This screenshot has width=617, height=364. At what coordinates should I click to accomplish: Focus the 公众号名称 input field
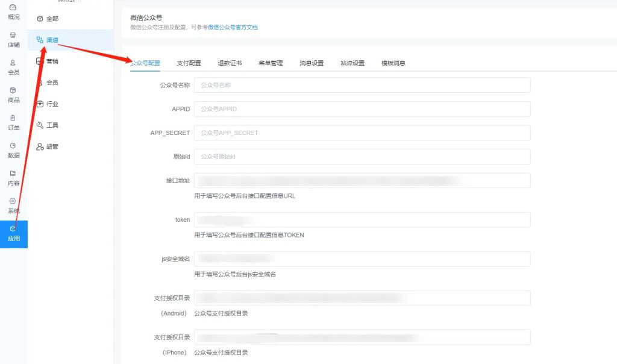click(362, 85)
